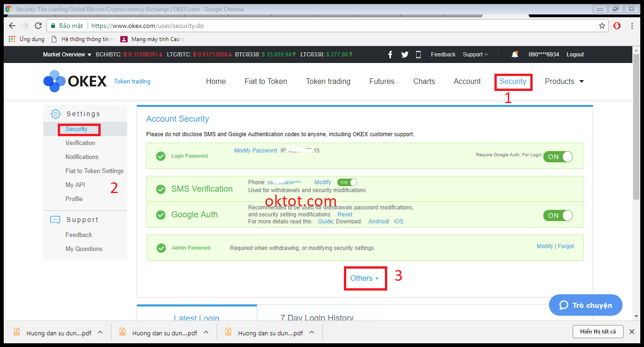Open the Twitter icon link
Screen dimensions: 644x347
(404, 55)
